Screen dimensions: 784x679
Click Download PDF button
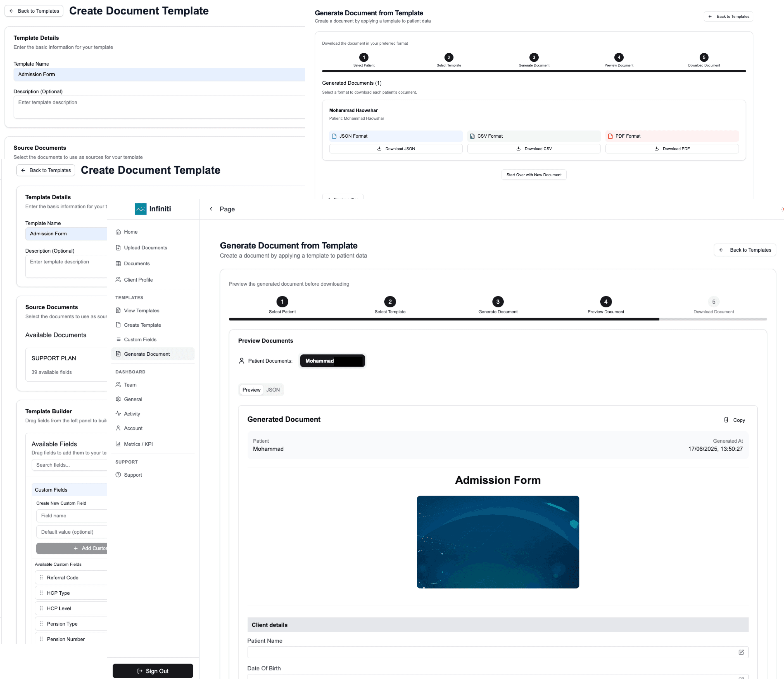(x=672, y=148)
